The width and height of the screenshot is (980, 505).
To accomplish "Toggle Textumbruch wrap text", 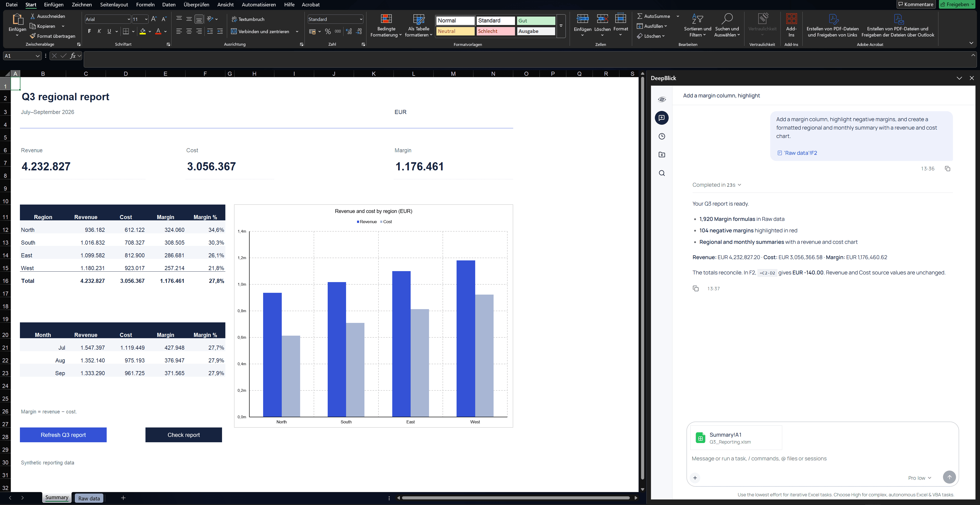I will click(248, 19).
